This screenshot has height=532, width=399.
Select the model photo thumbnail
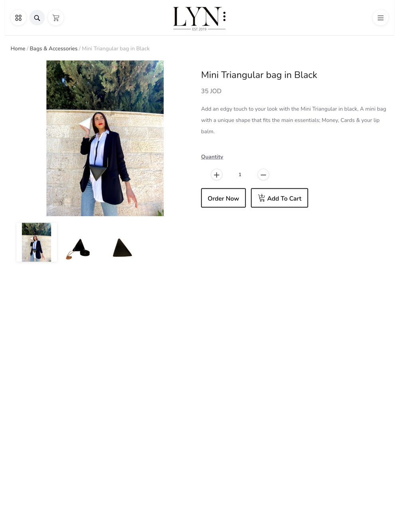(x=37, y=242)
